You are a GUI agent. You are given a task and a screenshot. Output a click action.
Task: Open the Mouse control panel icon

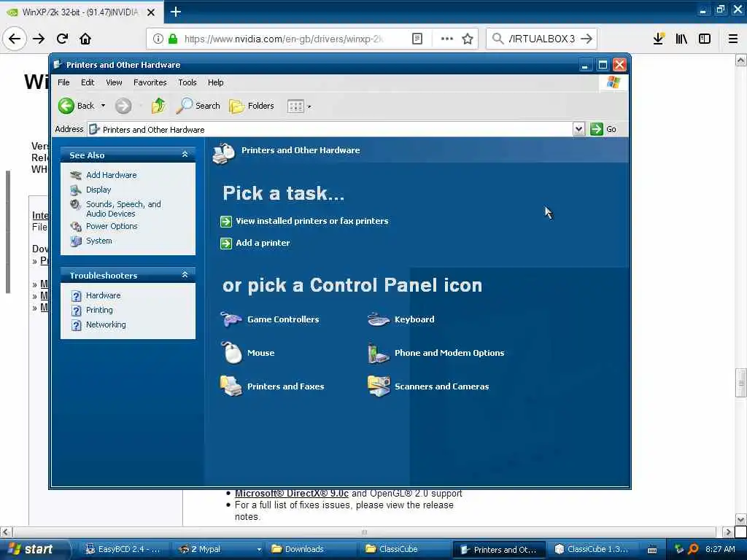pyautogui.click(x=247, y=353)
